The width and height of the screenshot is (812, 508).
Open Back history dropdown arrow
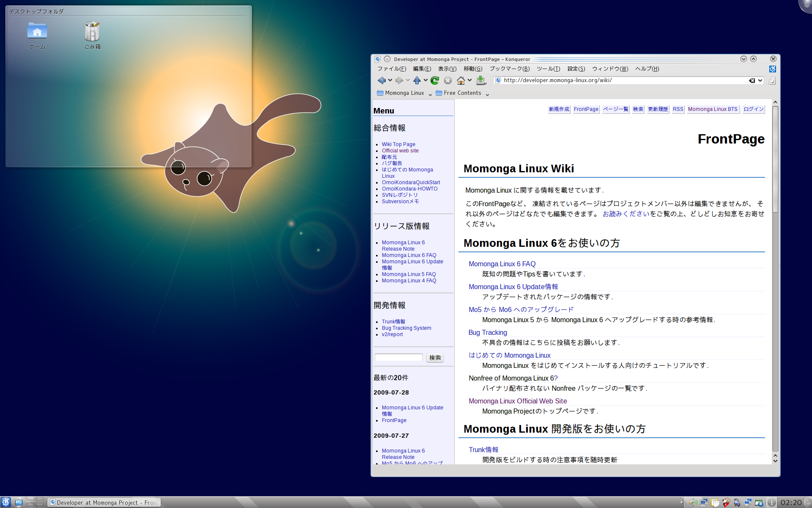pyautogui.click(x=390, y=80)
